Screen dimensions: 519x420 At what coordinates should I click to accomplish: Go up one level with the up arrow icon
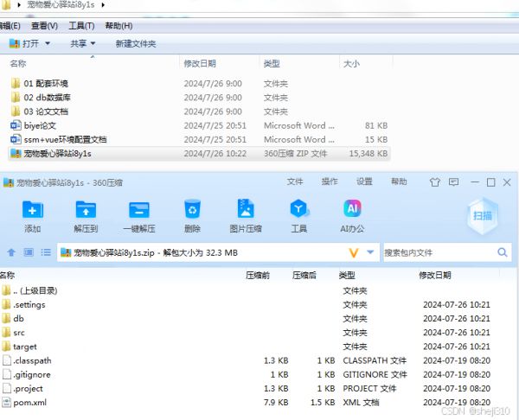(11, 252)
